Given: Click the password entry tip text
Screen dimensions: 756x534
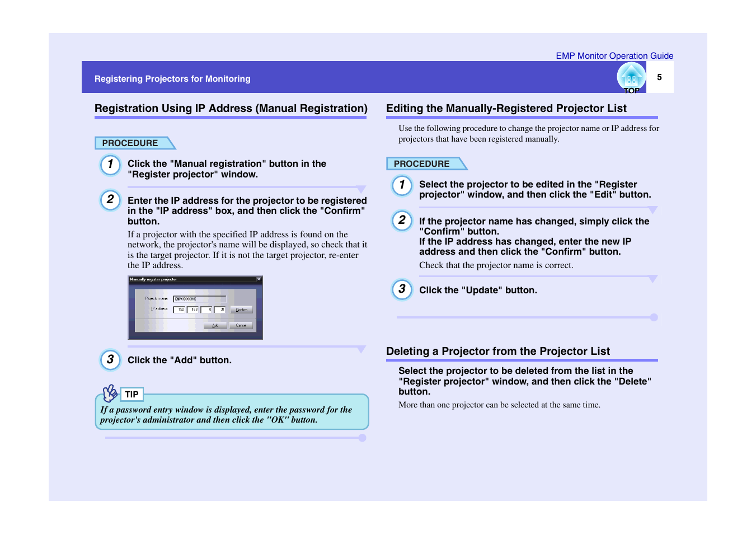Looking at the screenshot, I should point(226,415).
